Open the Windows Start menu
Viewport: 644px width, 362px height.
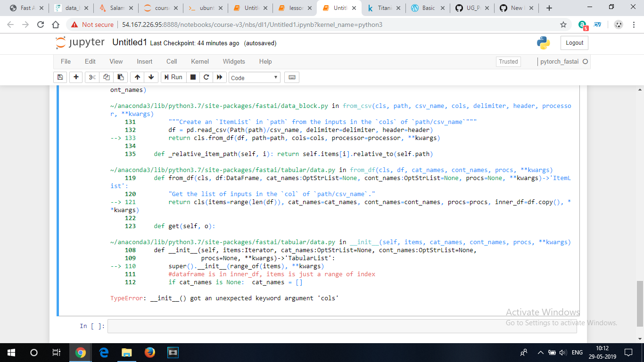pyautogui.click(x=11, y=352)
